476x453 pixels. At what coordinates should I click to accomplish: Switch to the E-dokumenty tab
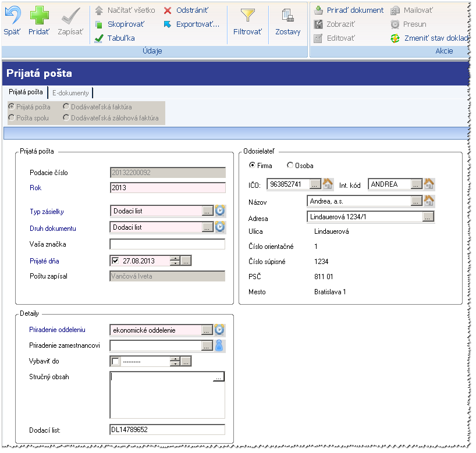click(x=70, y=92)
